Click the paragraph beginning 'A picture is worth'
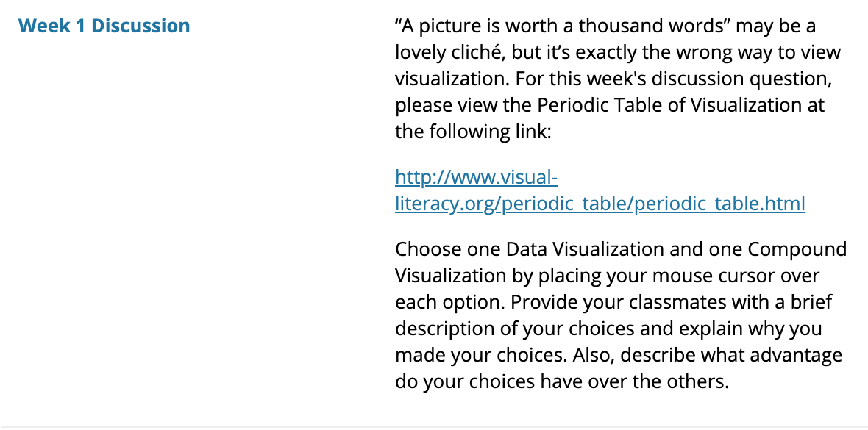This screenshot has height=430, width=868. point(618,79)
